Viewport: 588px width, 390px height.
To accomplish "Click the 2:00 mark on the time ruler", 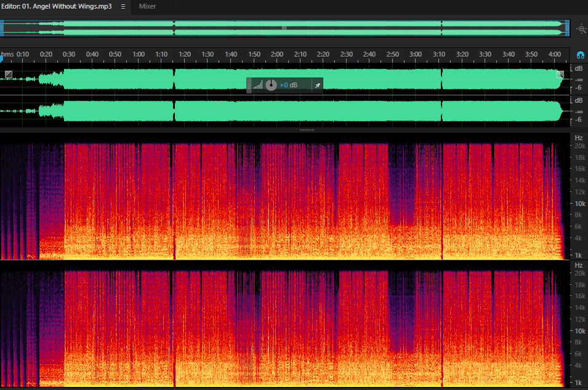I will pos(276,54).
